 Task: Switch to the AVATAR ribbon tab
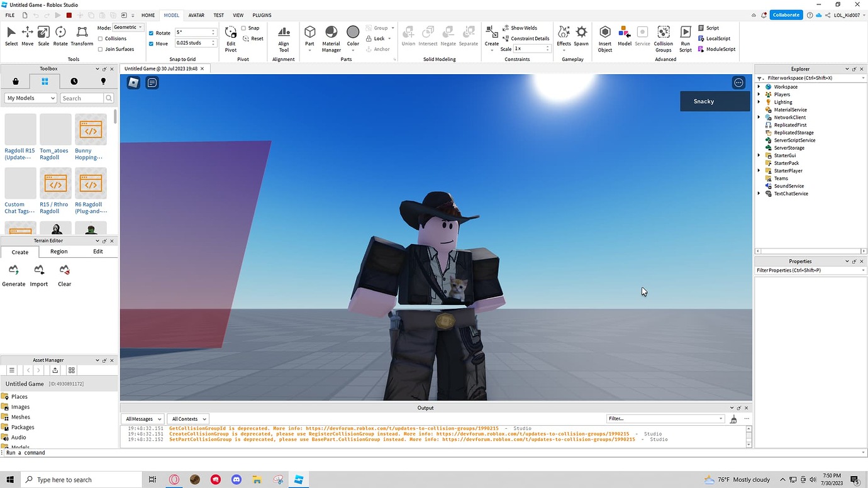(196, 14)
